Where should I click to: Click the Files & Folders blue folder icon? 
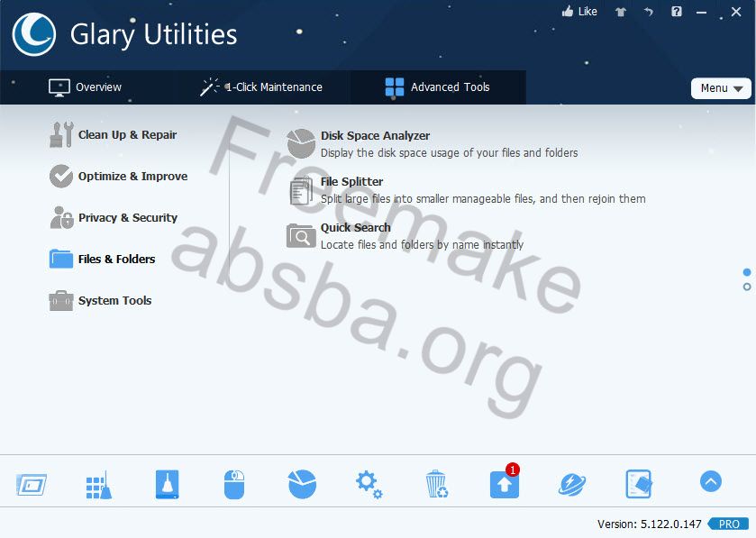(x=61, y=259)
